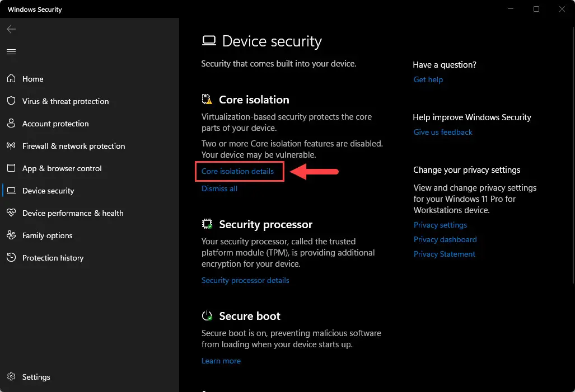Click the Firewall & network antenna icon
The width and height of the screenshot is (575, 392).
(11, 146)
